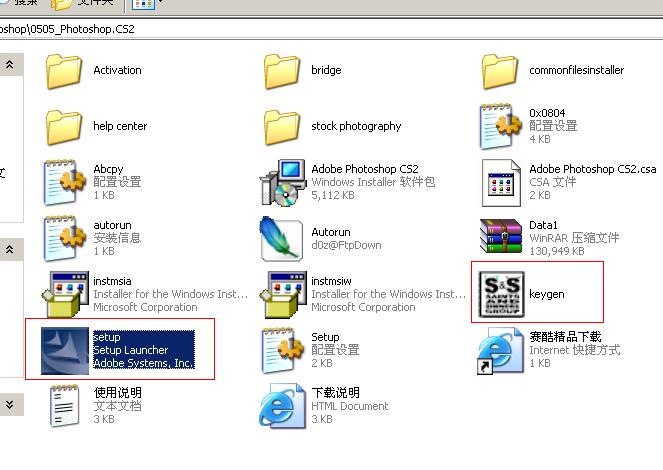Image resolution: width=663 pixels, height=470 pixels.
Task: Select the setup Setup Launcher application
Action: (65, 349)
